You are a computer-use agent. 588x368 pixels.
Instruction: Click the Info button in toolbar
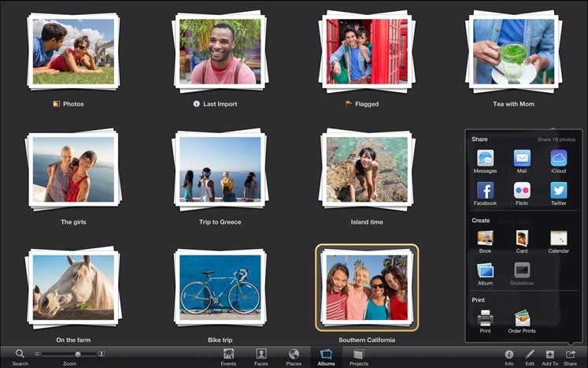[508, 357]
